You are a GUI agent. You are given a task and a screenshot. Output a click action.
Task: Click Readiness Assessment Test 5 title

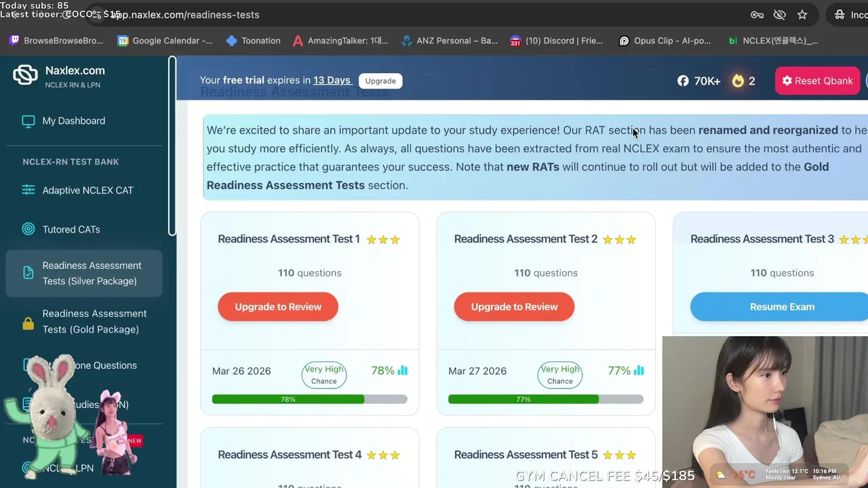coord(526,455)
